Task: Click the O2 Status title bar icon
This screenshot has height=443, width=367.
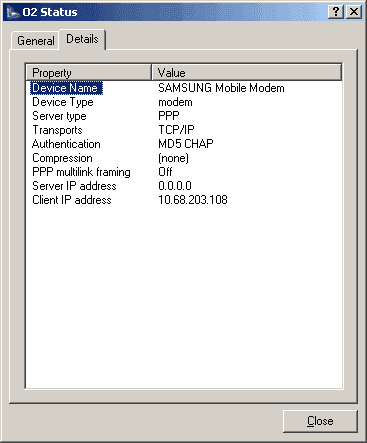Action: pos(13,12)
